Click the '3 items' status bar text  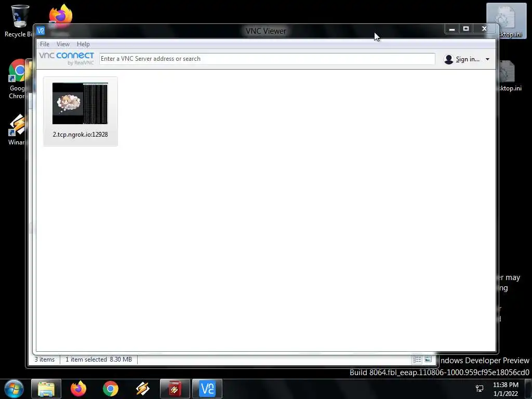coord(45,360)
